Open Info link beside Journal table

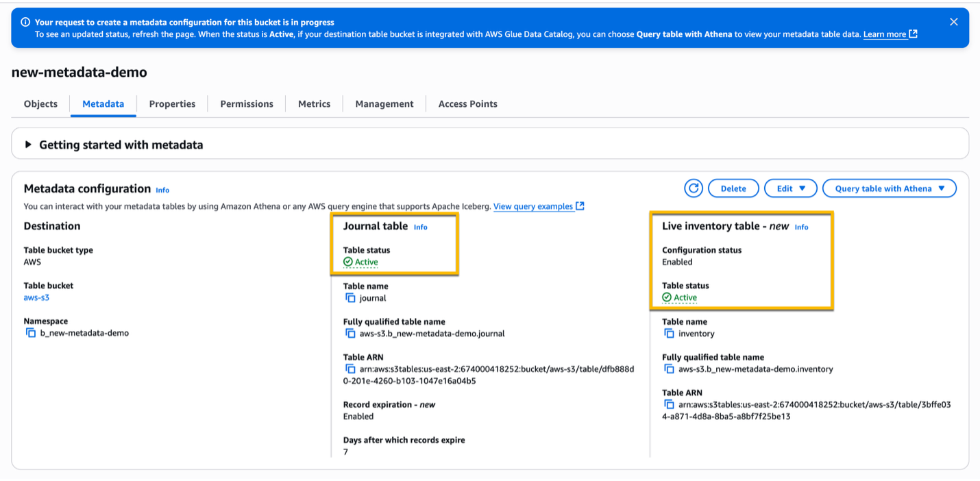pyautogui.click(x=420, y=227)
